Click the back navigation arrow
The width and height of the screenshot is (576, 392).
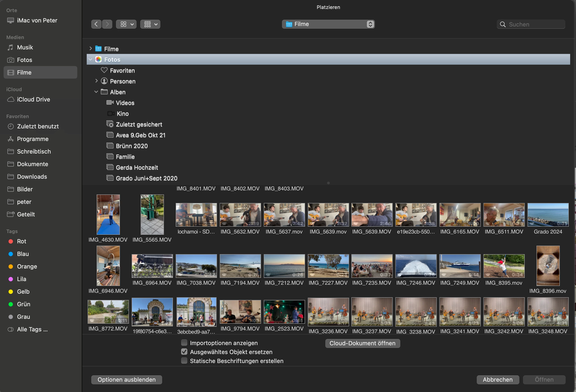96,24
